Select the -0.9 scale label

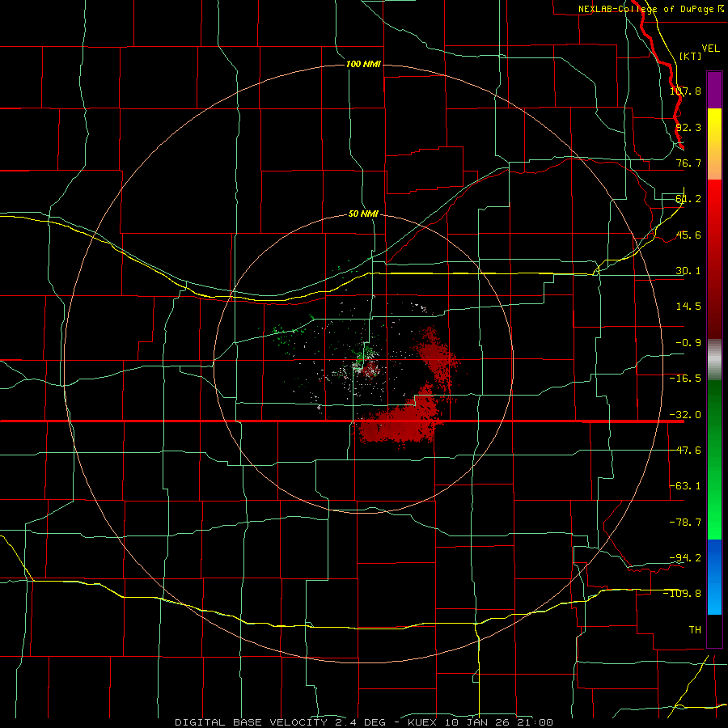tap(688, 343)
